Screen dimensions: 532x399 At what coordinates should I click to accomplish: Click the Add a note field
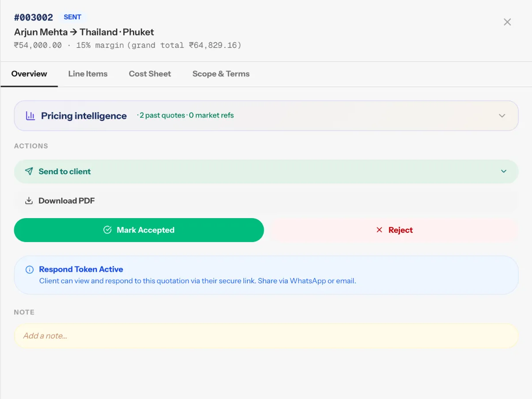[x=266, y=336]
